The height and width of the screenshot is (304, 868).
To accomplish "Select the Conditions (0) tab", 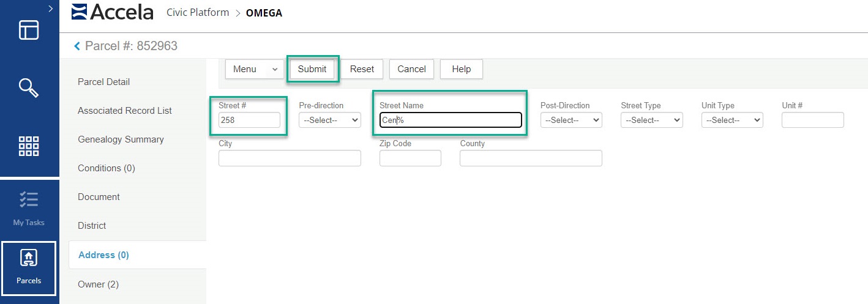I will coord(106,168).
